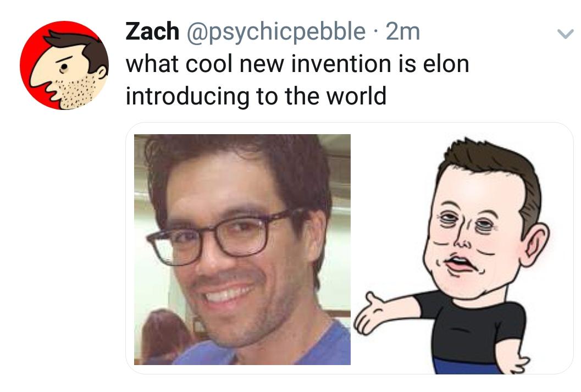Open the photo of smiling man with glasses
Screen dimensions: 581x392
[x=242, y=250]
